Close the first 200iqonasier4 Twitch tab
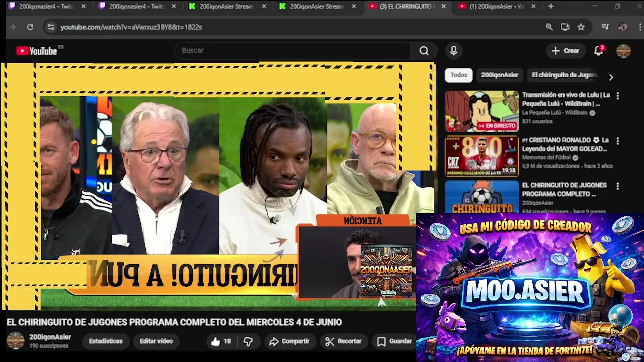 pyautogui.click(x=84, y=6)
